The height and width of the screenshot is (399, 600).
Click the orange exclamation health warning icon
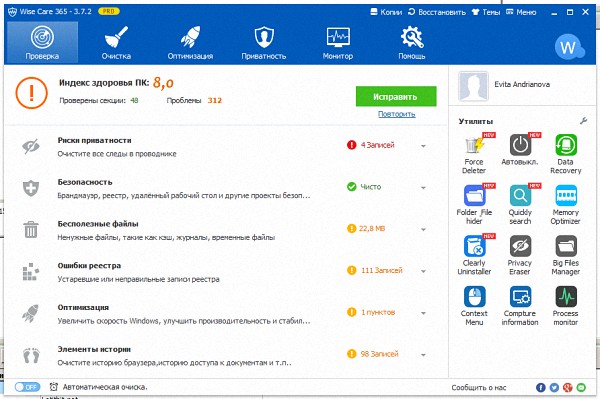32,93
